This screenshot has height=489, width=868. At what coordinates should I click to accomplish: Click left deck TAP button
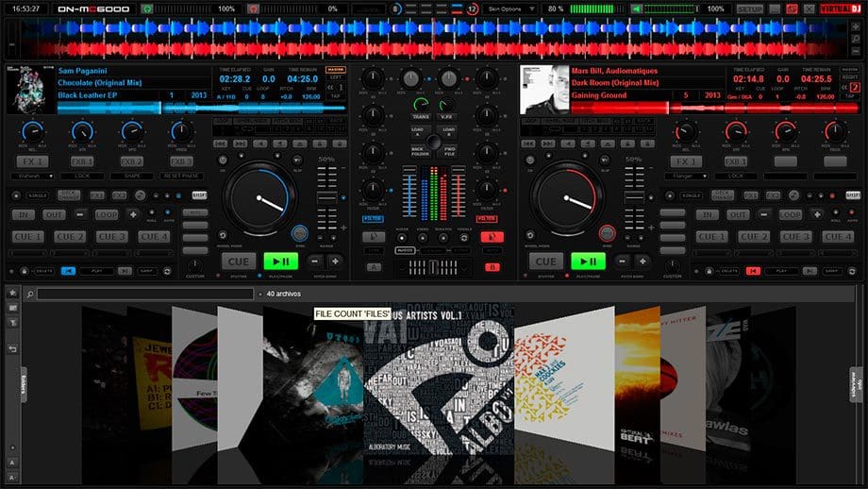pyautogui.click(x=336, y=96)
